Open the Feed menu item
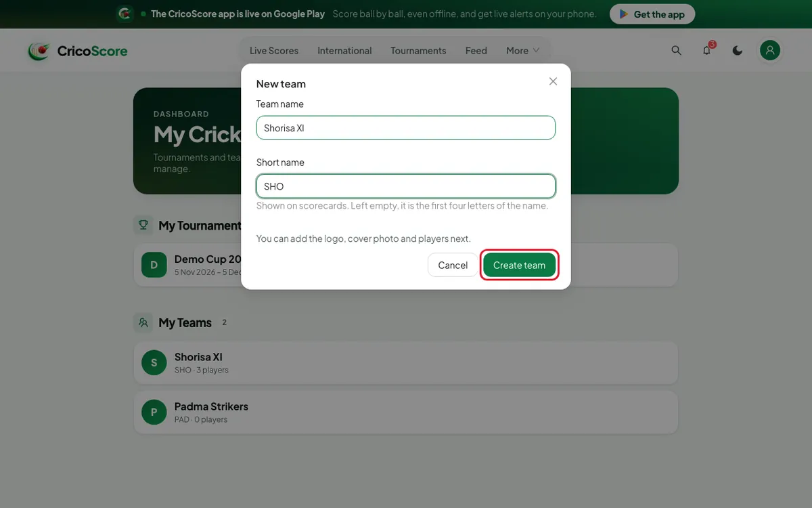This screenshot has height=508, width=812. pyautogui.click(x=476, y=50)
